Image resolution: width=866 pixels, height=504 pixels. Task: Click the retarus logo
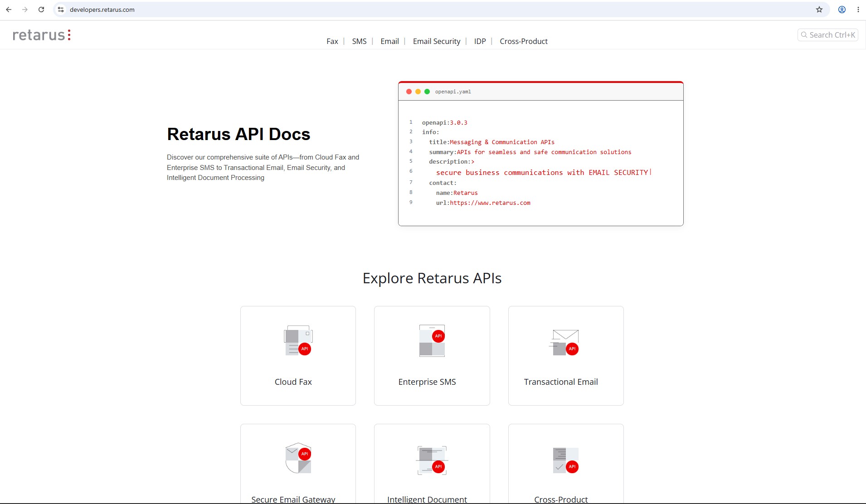click(42, 35)
